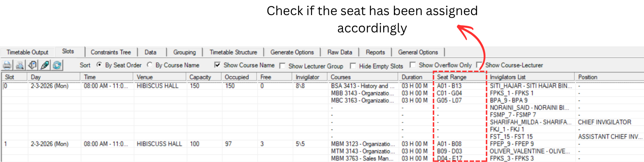Image resolution: width=644 pixels, height=162 pixels.
Task: Click course MBM 3763 - Sales Man
Action: [363, 158]
